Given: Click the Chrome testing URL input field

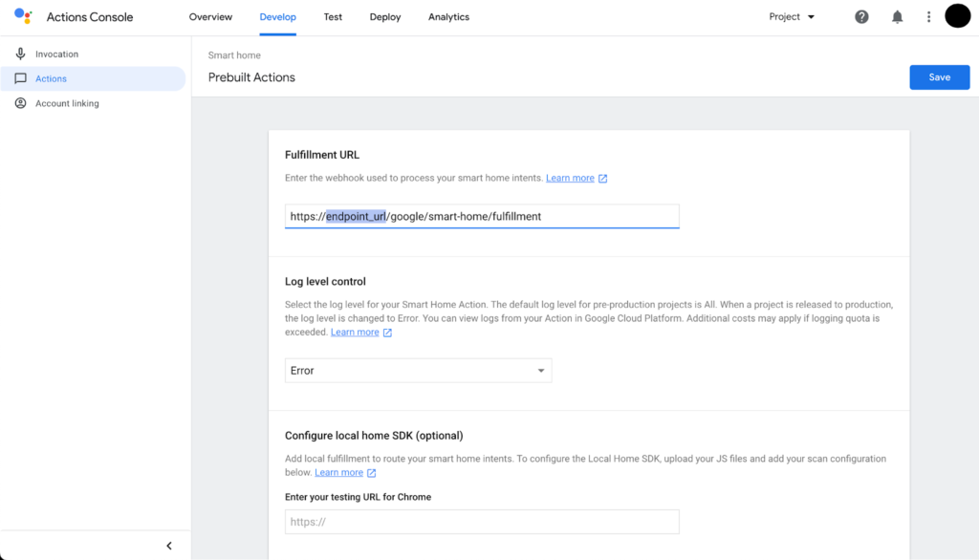Looking at the screenshot, I should [481, 521].
